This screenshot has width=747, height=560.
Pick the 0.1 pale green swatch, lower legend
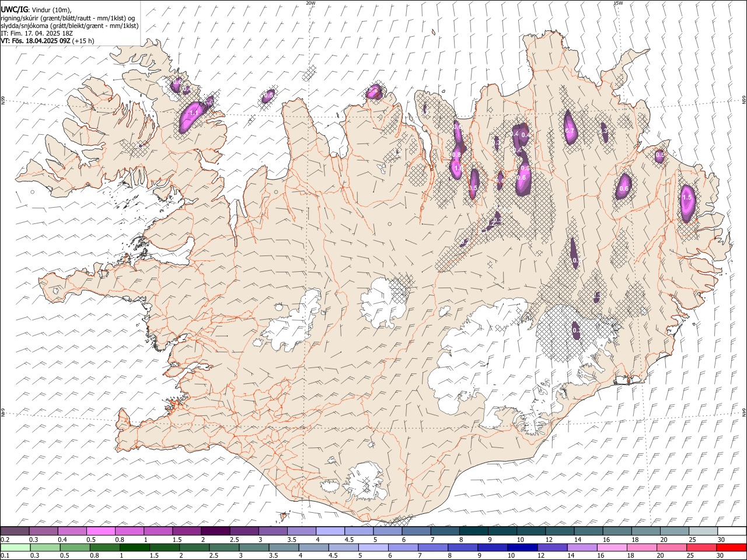click(x=15, y=547)
